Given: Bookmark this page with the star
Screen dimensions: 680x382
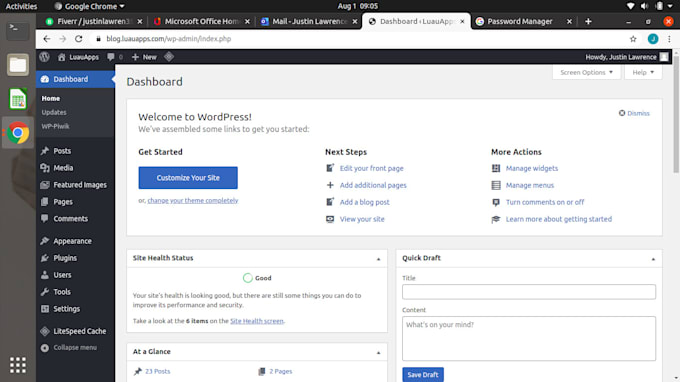Looking at the screenshot, I should (633, 39).
